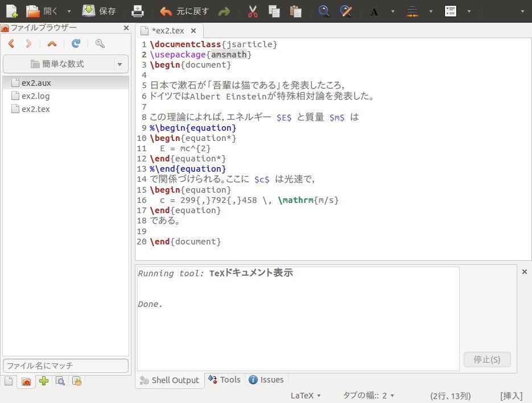Go up to the parent folder

click(x=52, y=43)
